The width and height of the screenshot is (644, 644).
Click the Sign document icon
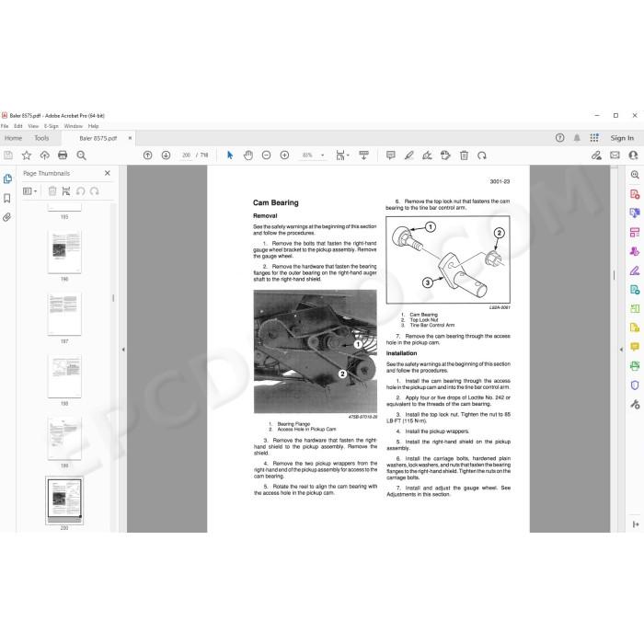(427, 155)
